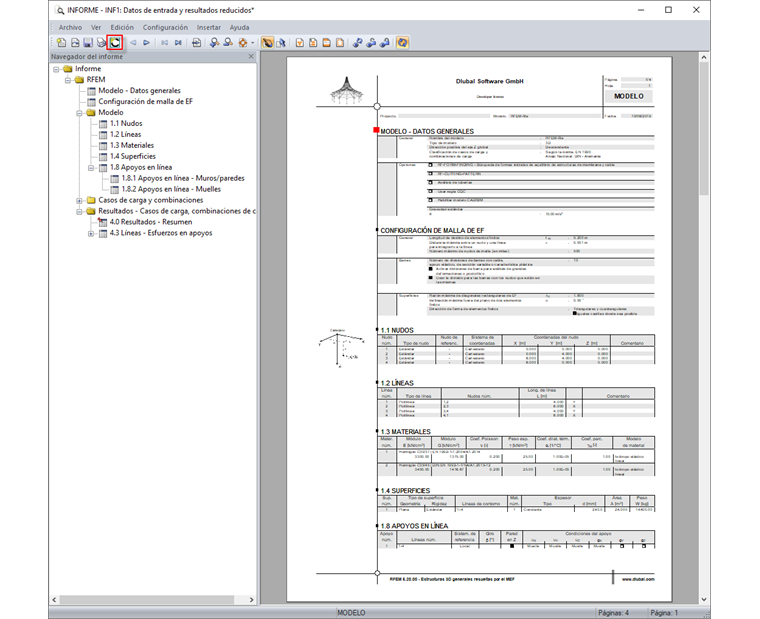The height and width of the screenshot is (619, 760).
Task: Create a new report via toolbar icon
Action: [62, 43]
